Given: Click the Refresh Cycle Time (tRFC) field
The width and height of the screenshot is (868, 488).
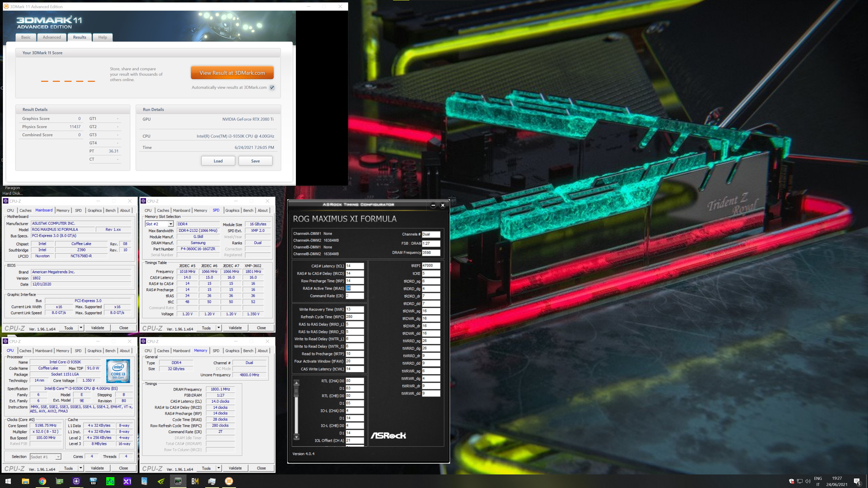Looking at the screenshot, I should pos(355,317).
